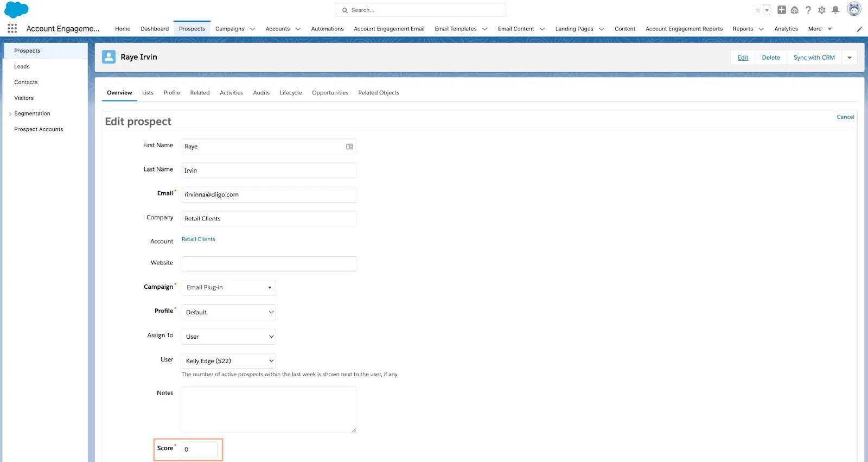Switch to the Lists tab

[x=148, y=93]
